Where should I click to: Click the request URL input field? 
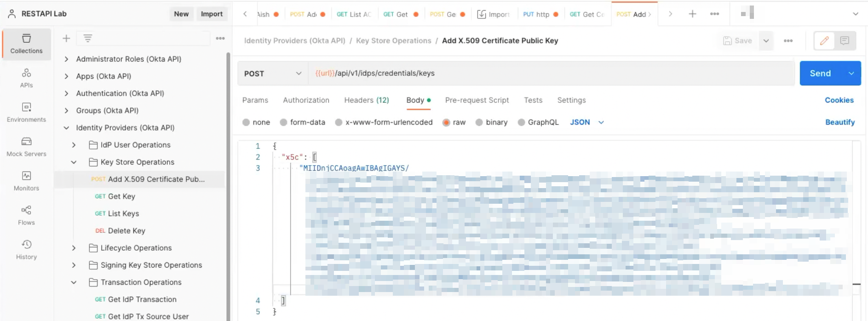click(x=552, y=74)
